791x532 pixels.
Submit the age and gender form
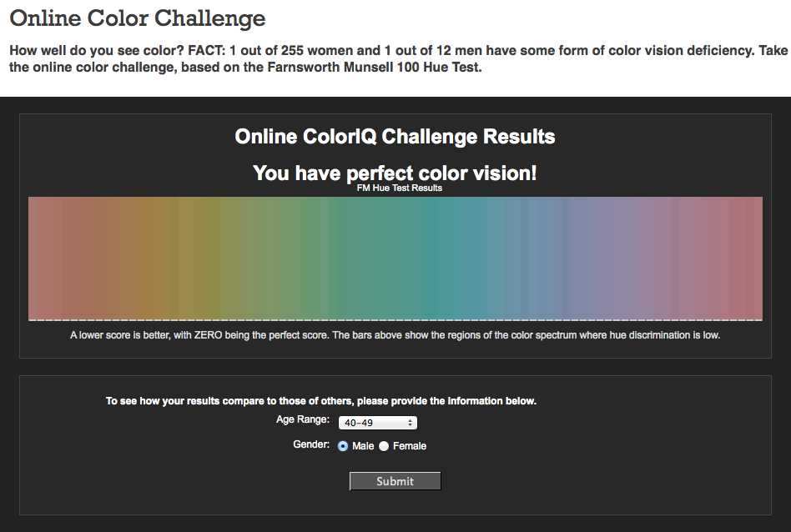[395, 481]
